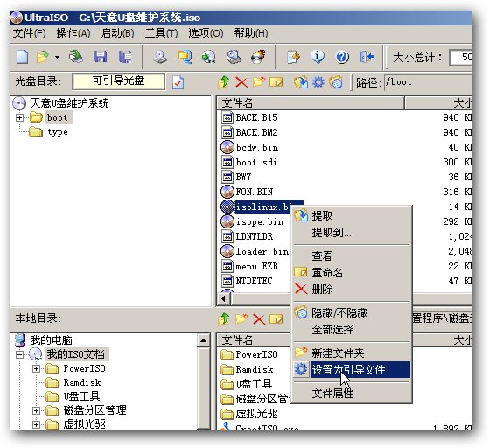Select the isope.bin file
The width and height of the screenshot is (489, 448).
[x=260, y=222]
